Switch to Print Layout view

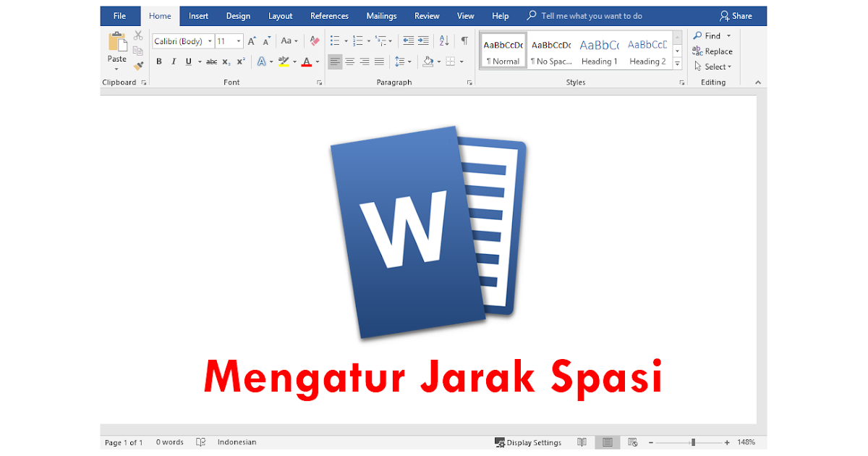607,442
